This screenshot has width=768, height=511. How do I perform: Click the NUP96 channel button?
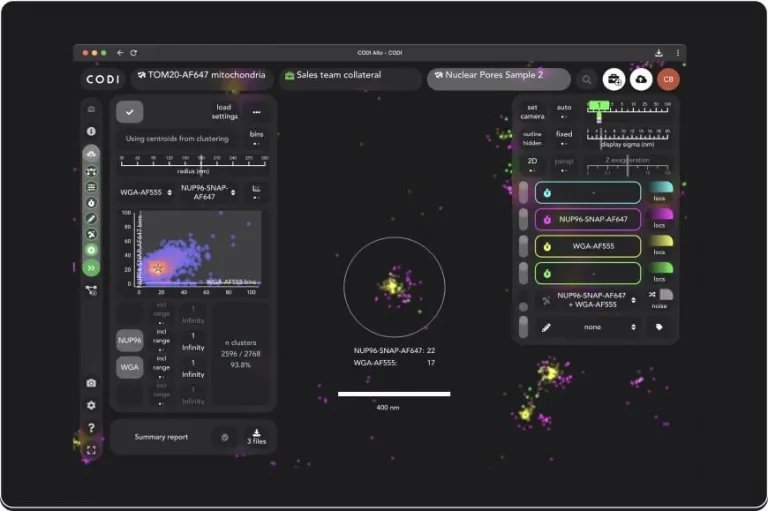130,341
